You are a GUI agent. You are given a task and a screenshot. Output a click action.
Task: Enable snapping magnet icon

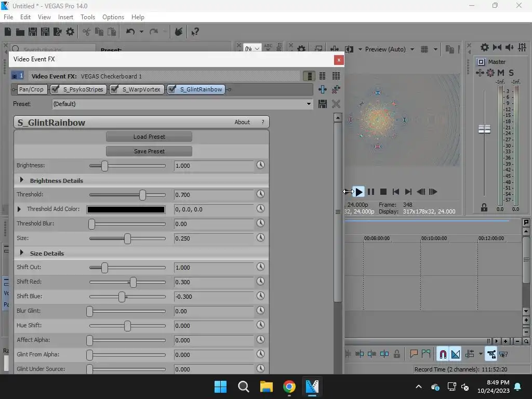click(443, 354)
